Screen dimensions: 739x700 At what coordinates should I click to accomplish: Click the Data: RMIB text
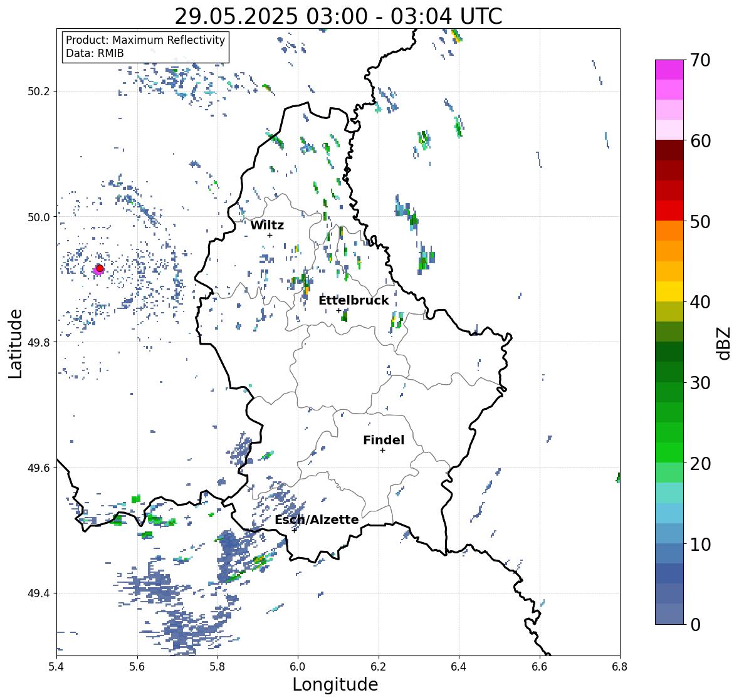[x=95, y=53]
